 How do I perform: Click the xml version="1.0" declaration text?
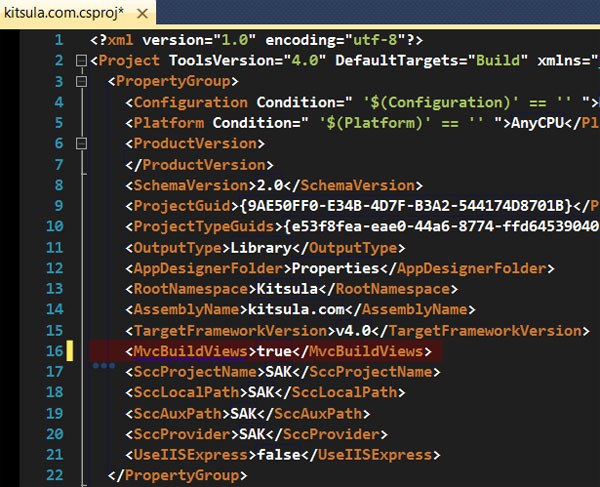click(x=256, y=40)
